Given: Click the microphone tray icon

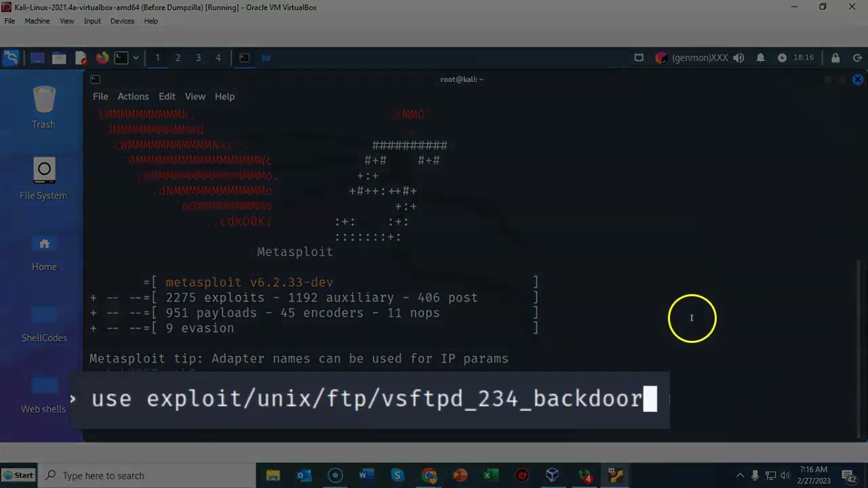Looking at the screenshot, I should click(755, 475).
